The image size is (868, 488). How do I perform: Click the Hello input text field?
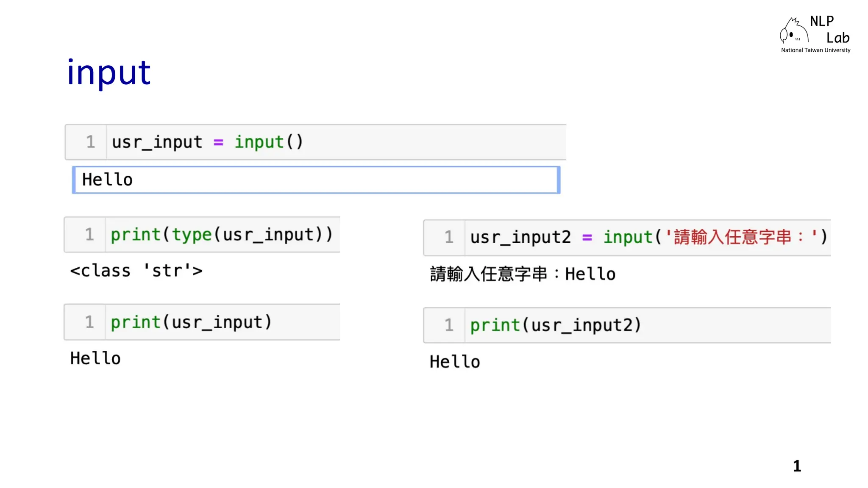(316, 180)
